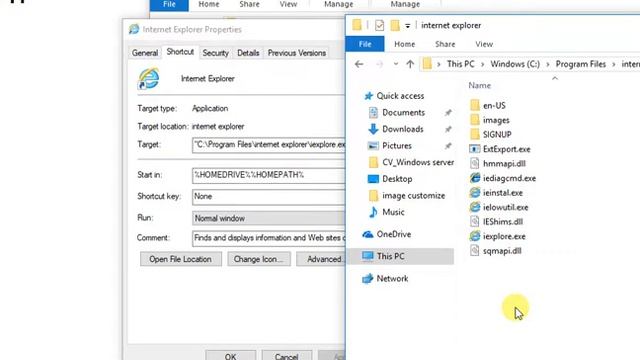The width and height of the screenshot is (640, 360).
Task: Open the Customize Quick Access Toolbar dropdown arrow
Action: 407,26
